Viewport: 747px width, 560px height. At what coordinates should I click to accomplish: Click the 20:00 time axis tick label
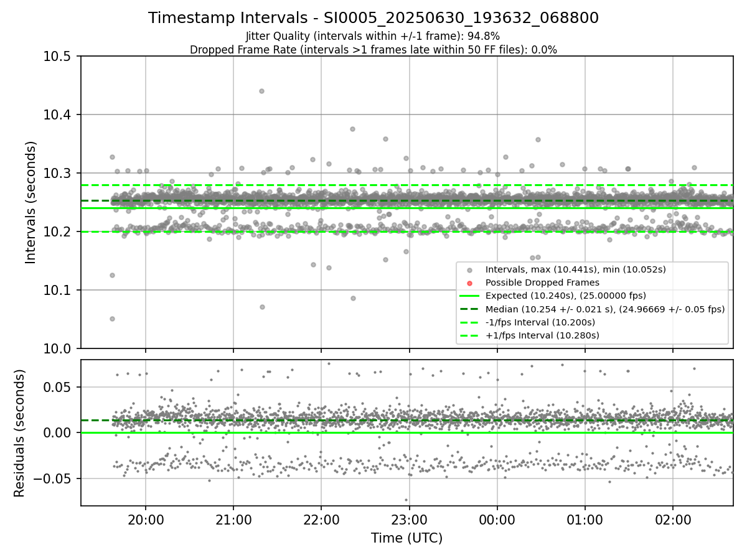(x=146, y=520)
